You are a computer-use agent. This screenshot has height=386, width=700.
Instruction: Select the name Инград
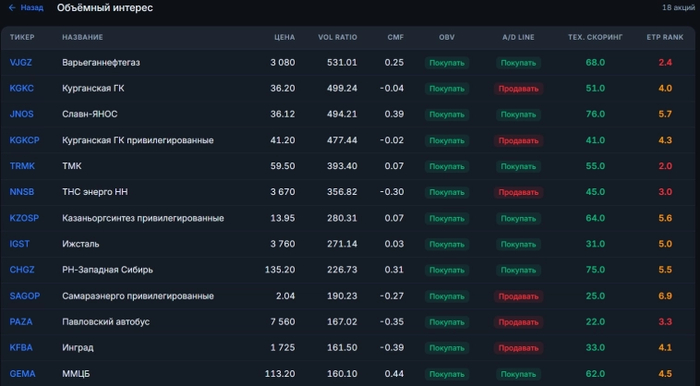[x=78, y=348]
